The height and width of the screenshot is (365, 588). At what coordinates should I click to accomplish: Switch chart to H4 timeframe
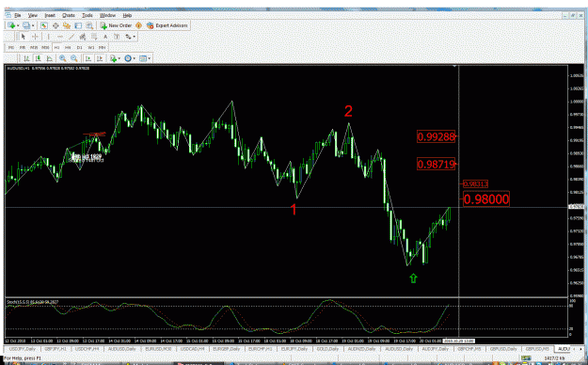pyautogui.click(x=68, y=47)
